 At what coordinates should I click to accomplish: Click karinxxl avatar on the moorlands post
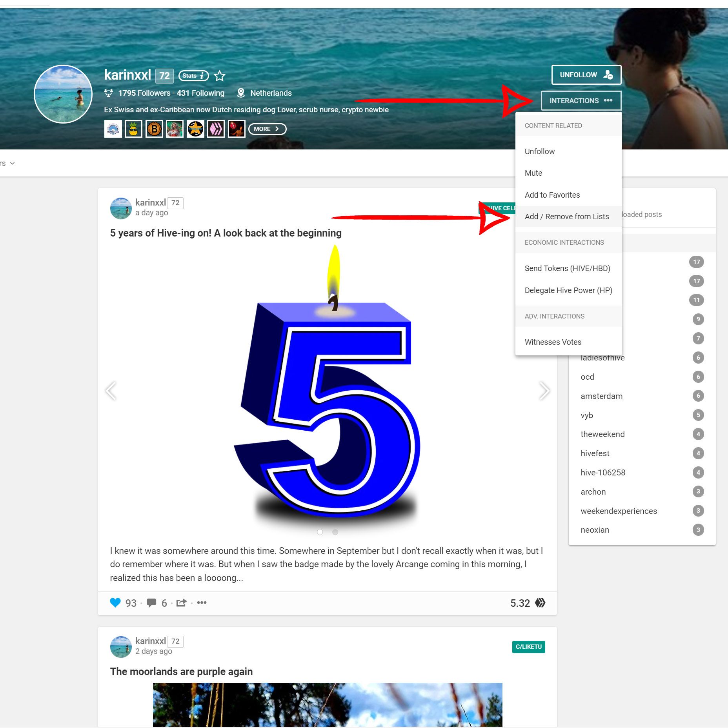coord(121,646)
